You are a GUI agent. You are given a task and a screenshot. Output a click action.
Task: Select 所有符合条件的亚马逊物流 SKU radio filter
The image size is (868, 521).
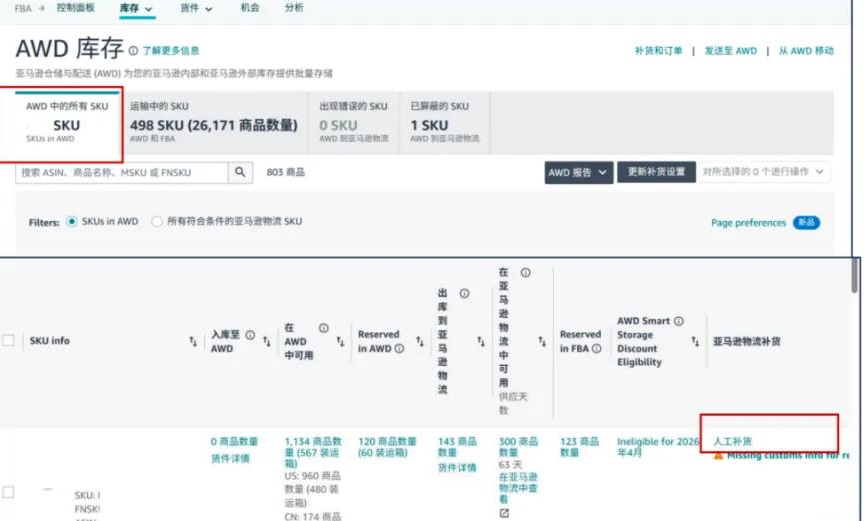coord(157,221)
